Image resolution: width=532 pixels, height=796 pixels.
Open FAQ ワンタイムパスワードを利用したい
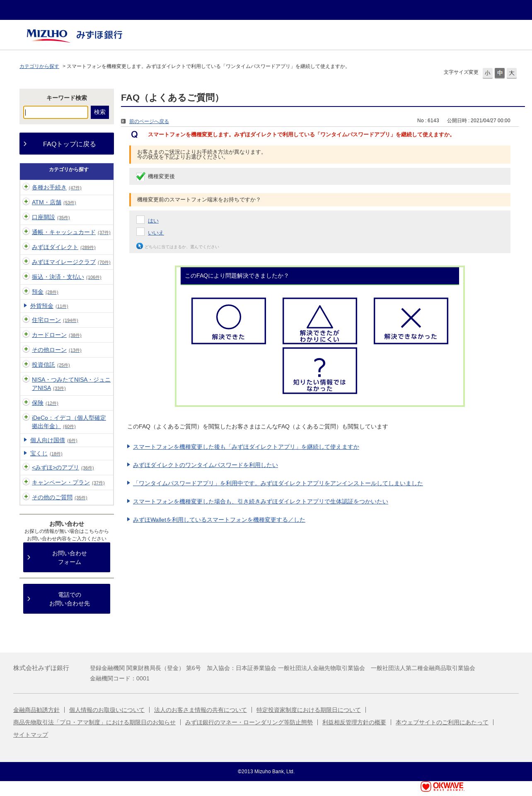click(x=206, y=465)
